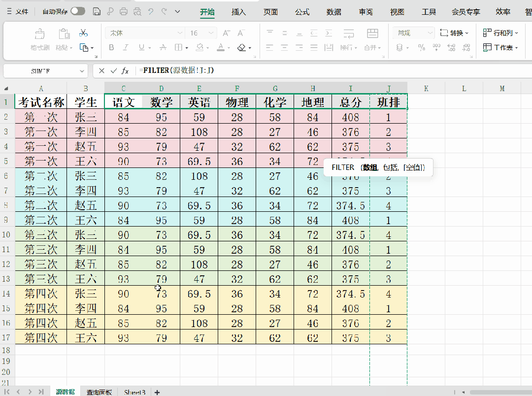Open the 会员专享 tab
Image resolution: width=532 pixels, height=396 pixels.
(466, 12)
